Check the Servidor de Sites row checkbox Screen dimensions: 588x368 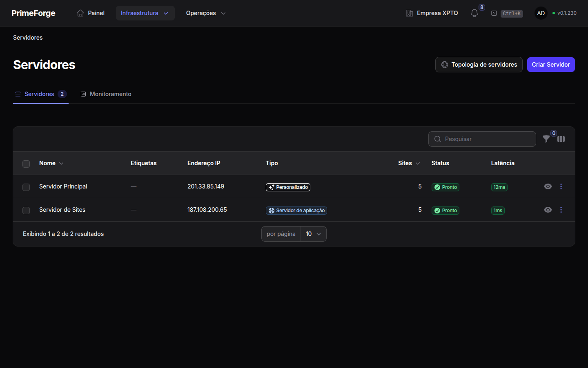[26, 210]
